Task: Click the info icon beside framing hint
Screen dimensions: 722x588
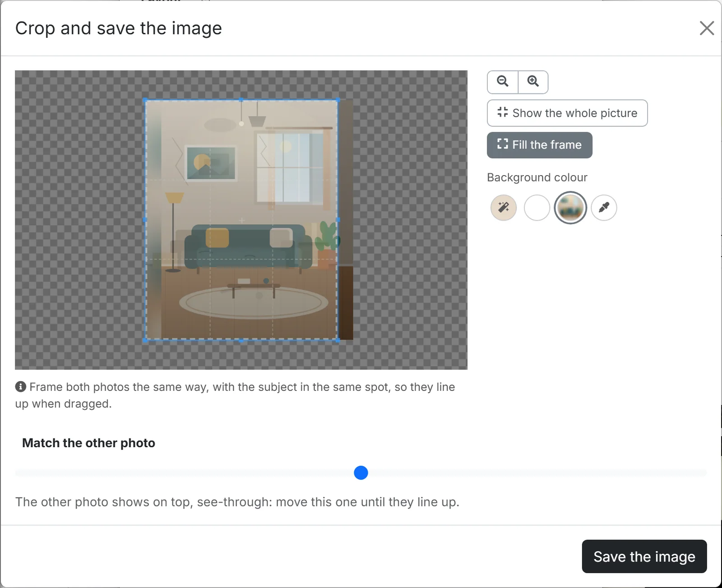Action: 20,387
